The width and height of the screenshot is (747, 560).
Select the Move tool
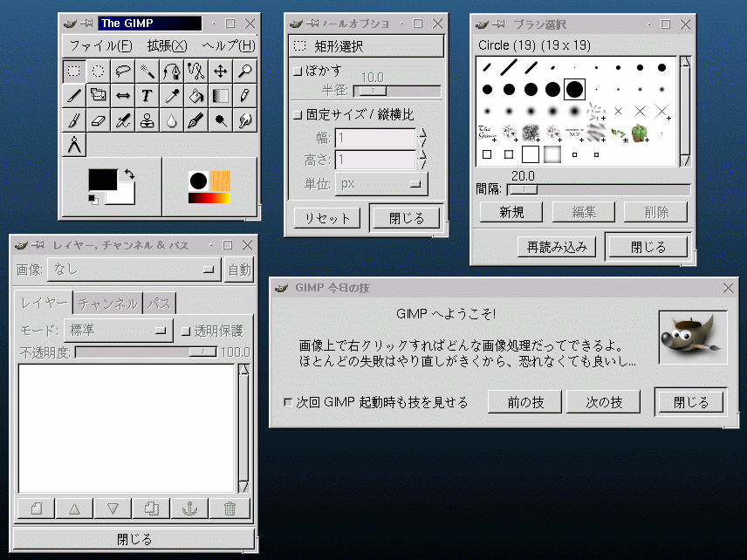click(x=220, y=72)
